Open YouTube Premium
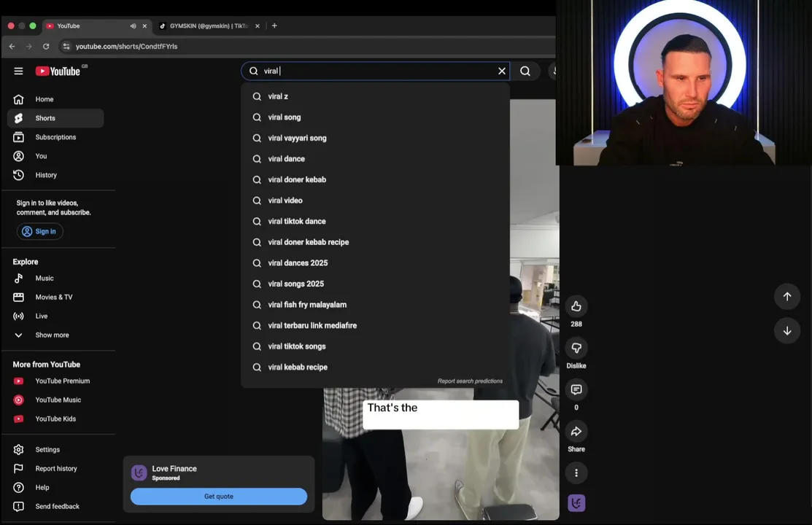The width and height of the screenshot is (812, 525). [x=55, y=381]
